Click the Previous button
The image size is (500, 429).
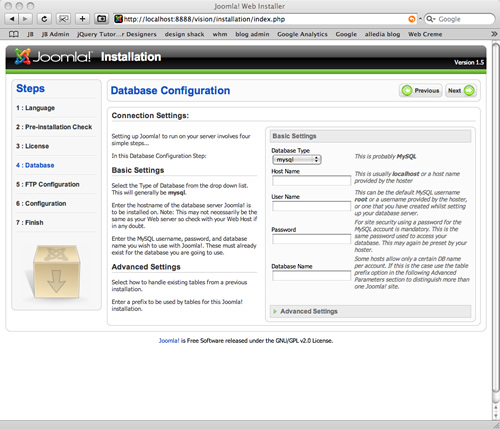pos(421,90)
